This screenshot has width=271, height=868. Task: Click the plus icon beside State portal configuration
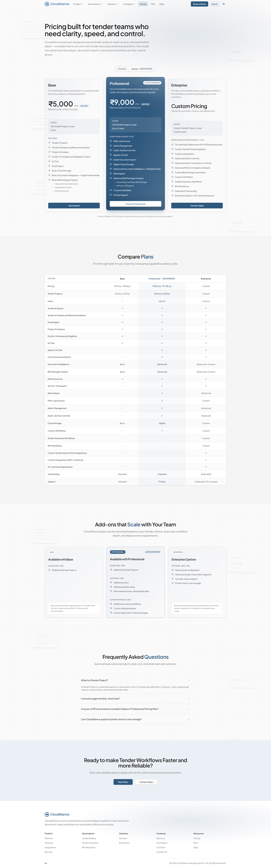coord(173,570)
